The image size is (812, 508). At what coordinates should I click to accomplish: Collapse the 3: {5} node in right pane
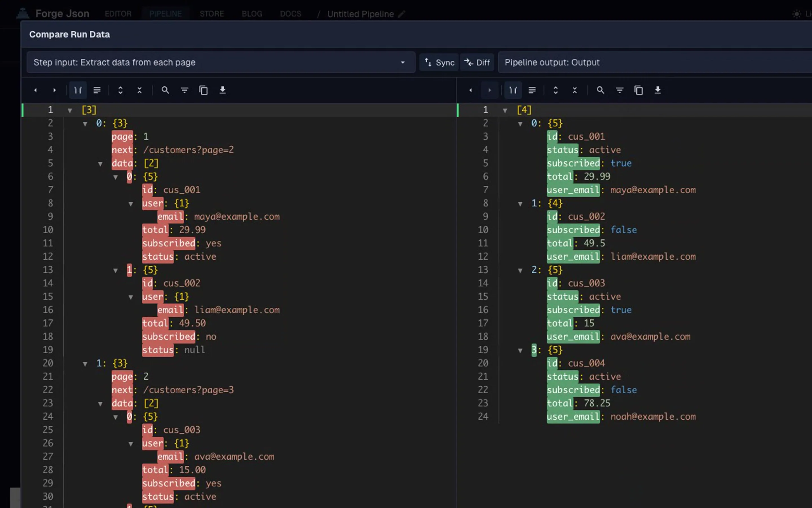click(520, 351)
